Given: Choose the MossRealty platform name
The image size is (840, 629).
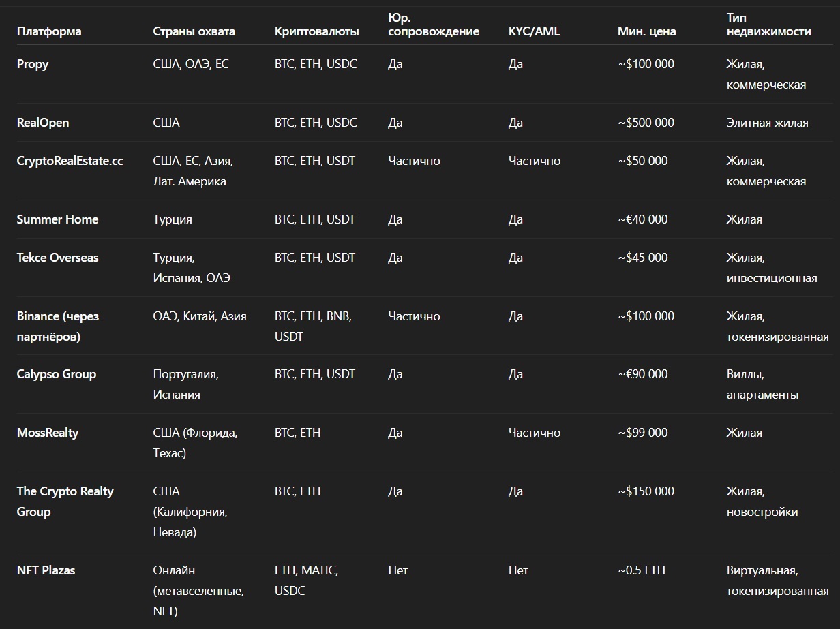Looking at the screenshot, I should (48, 433).
